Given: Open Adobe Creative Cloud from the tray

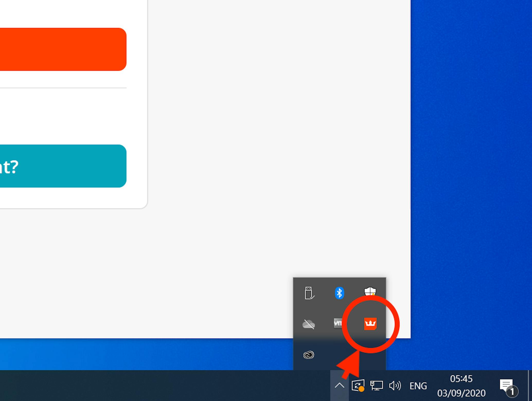Looking at the screenshot, I should tap(309, 355).
